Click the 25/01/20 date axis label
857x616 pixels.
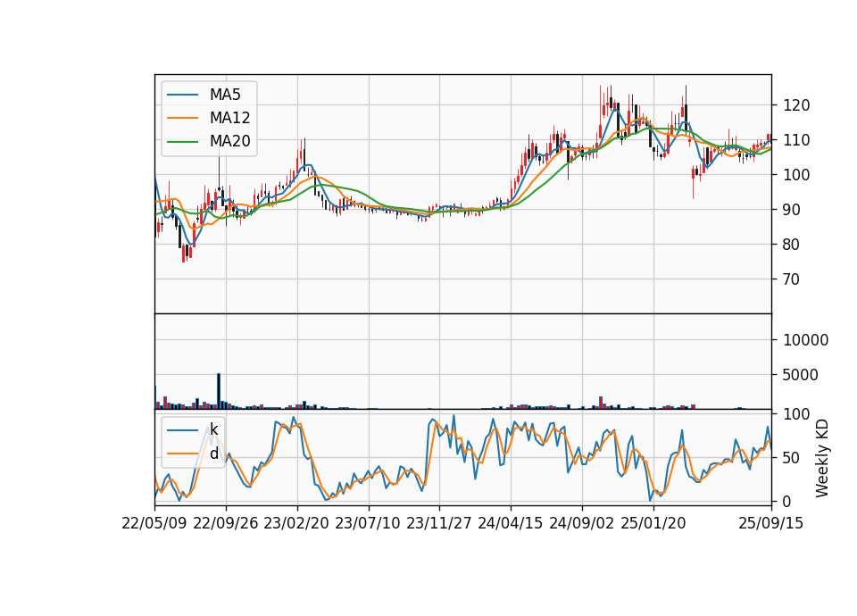pyautogui.click(x=653, y=523)
